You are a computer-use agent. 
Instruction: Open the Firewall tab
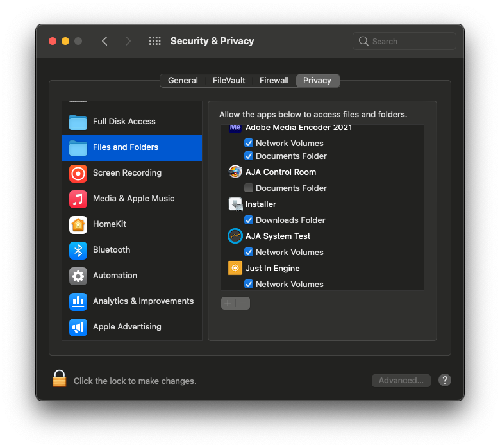coord(274,80)
